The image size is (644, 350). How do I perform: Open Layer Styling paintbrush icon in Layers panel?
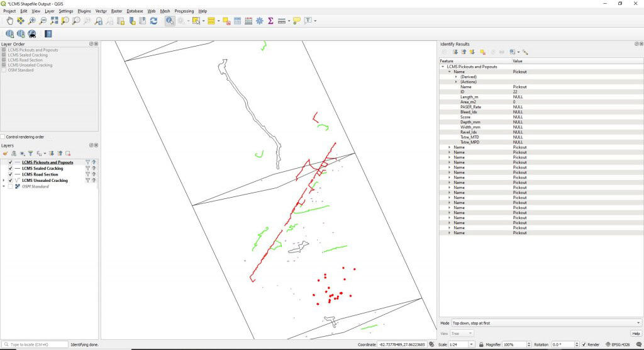(5, 154)
